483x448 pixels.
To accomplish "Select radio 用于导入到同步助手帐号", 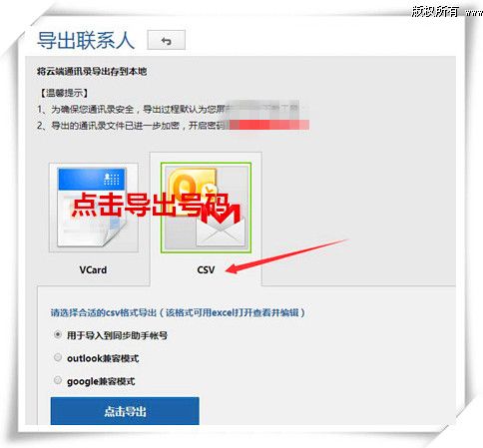I will coord(58,334).
